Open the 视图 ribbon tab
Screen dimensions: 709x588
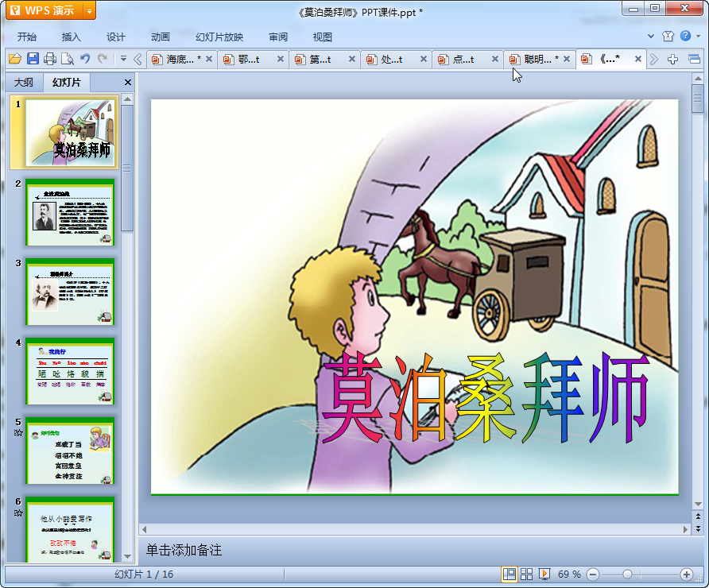[x=323, y=37]
